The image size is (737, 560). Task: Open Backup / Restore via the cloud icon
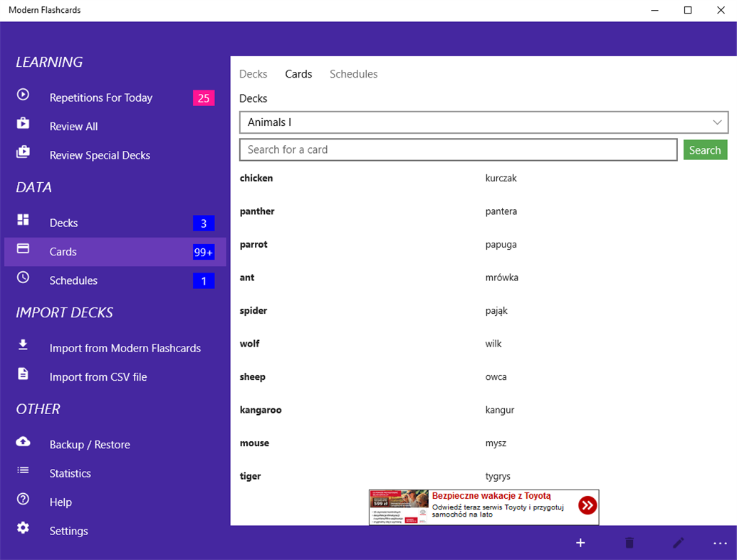coord(22,440)
